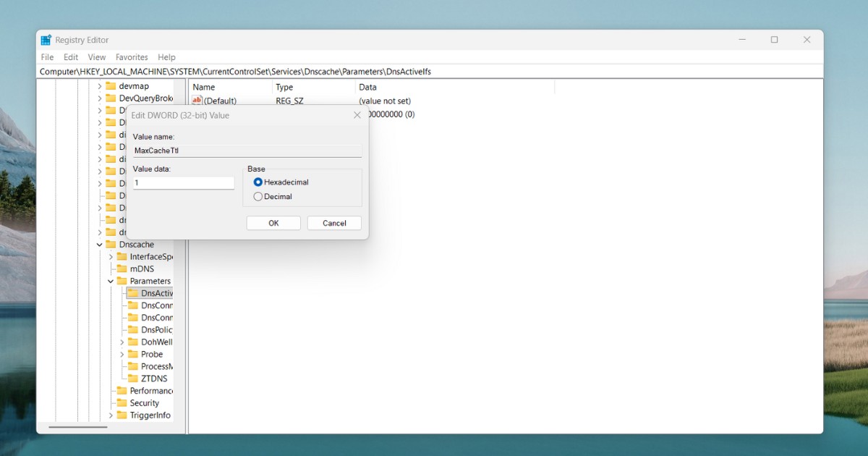Click inside the Value data field

tap(183, 182)
